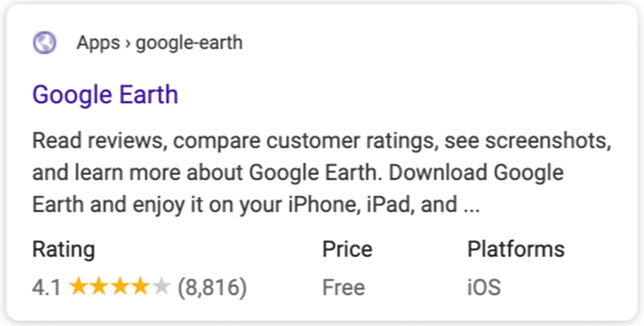This screenshot has height=326, width=644.
Task: Open the Google Earth title link
Action: pos(105,95)
